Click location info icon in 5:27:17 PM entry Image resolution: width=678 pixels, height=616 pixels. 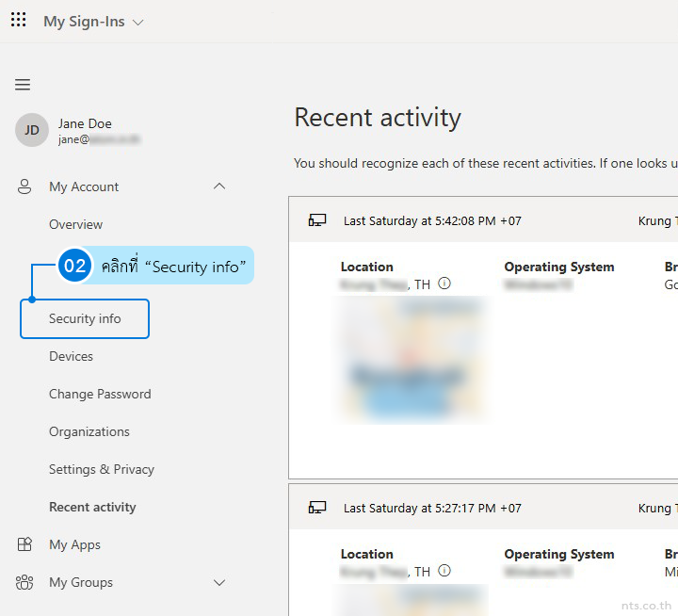click(444, 571)
